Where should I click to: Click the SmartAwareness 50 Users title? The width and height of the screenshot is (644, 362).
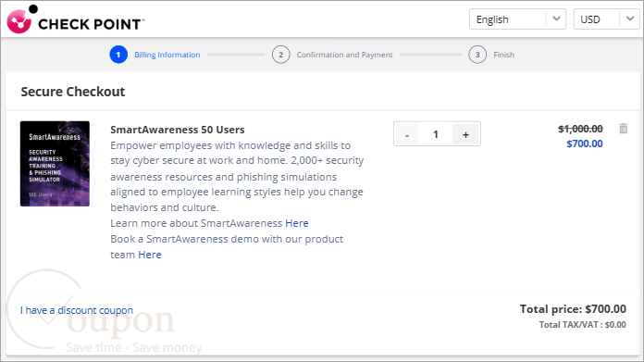click(178, 130)
